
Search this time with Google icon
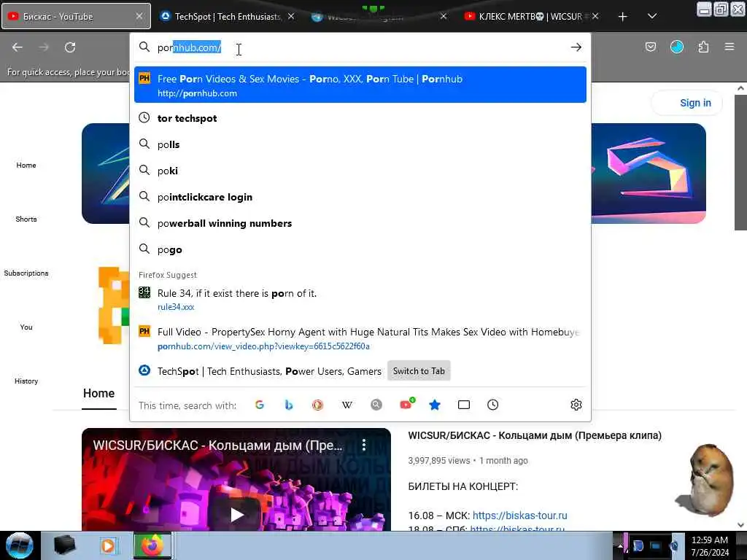tap(259, 405)
